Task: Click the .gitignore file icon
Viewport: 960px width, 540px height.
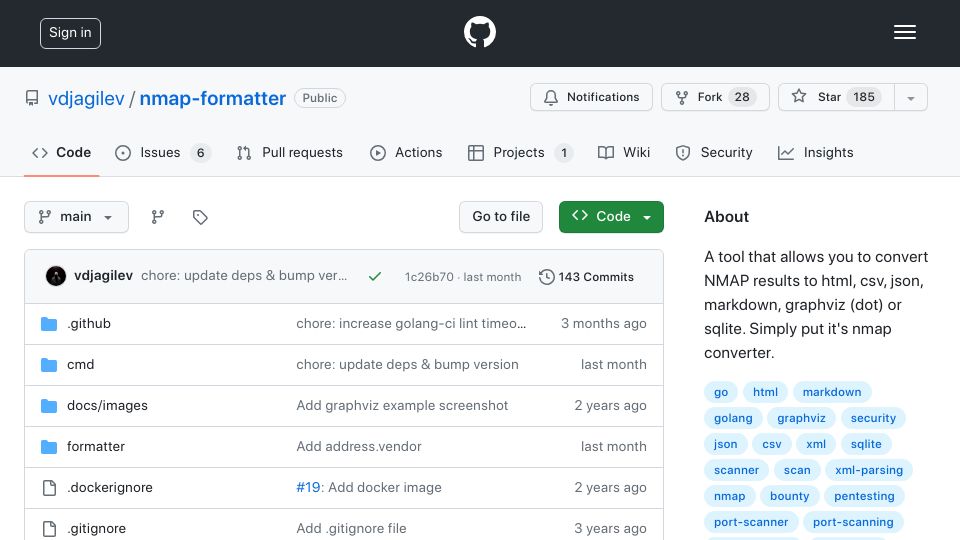Action: tap(49, 529)
